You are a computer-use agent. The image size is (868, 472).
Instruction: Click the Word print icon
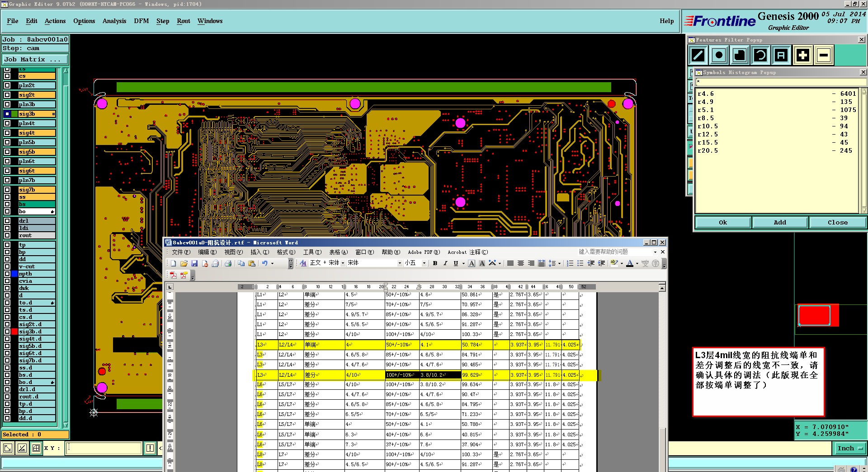tap(228, 263)
